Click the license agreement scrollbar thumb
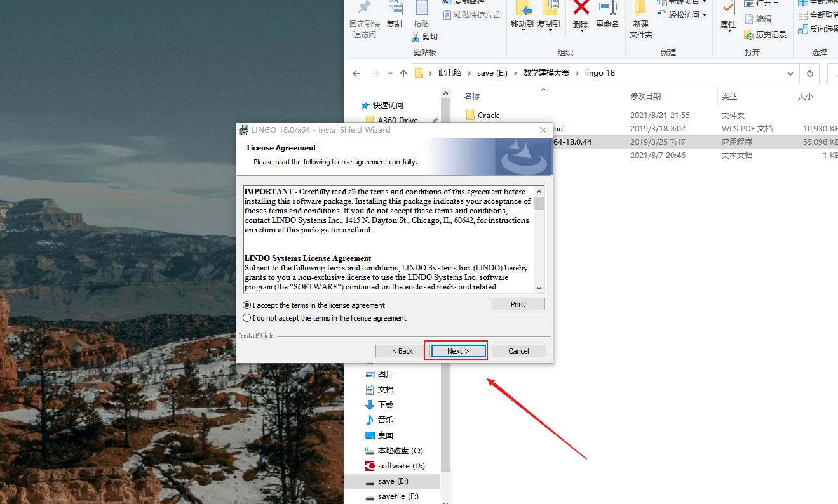This screenshot has width=838, height=504. (x=539, y=203)
